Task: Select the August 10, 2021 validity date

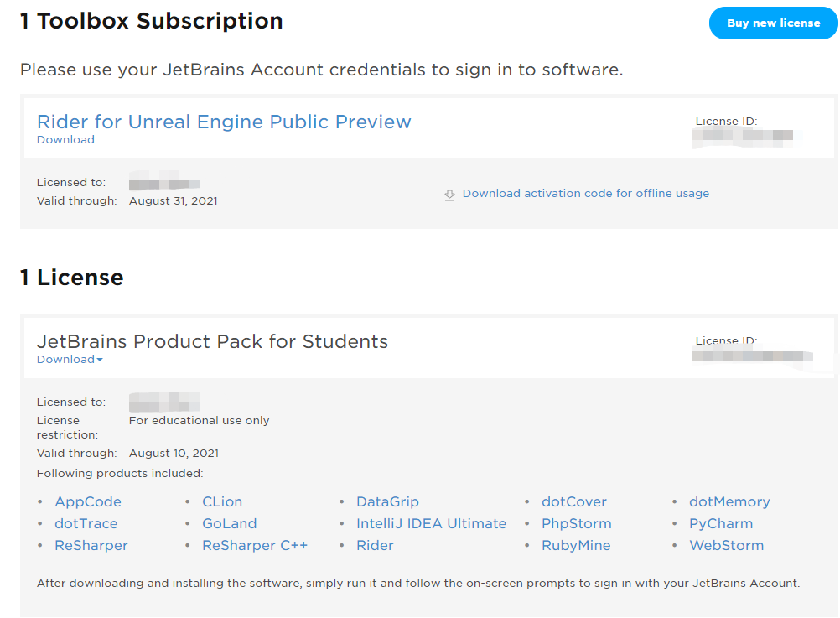Action: (x=174, y=454)
